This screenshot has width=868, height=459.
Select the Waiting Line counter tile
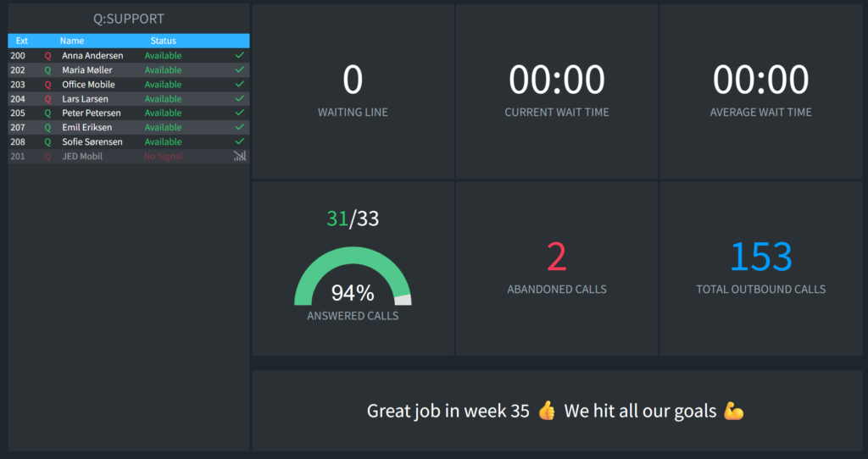click(x=353, y=91)
